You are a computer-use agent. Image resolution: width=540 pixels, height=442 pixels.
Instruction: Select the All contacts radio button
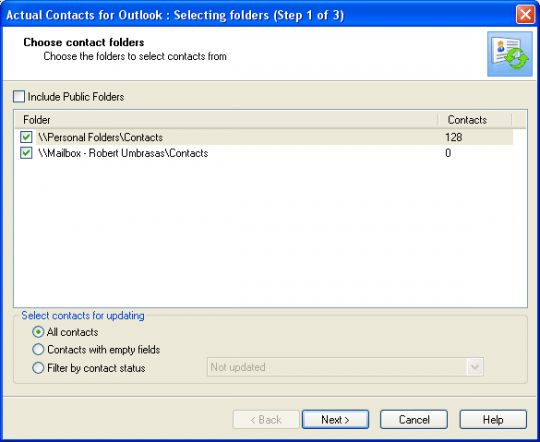[38, 332]
